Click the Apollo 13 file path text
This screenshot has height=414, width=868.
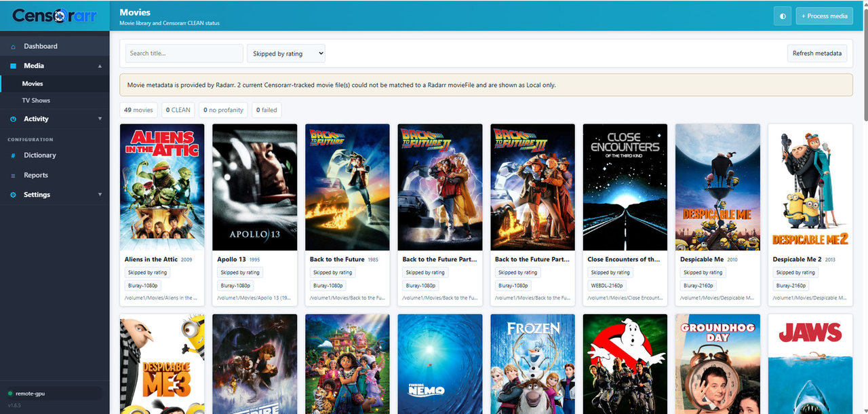click(254, 298)
